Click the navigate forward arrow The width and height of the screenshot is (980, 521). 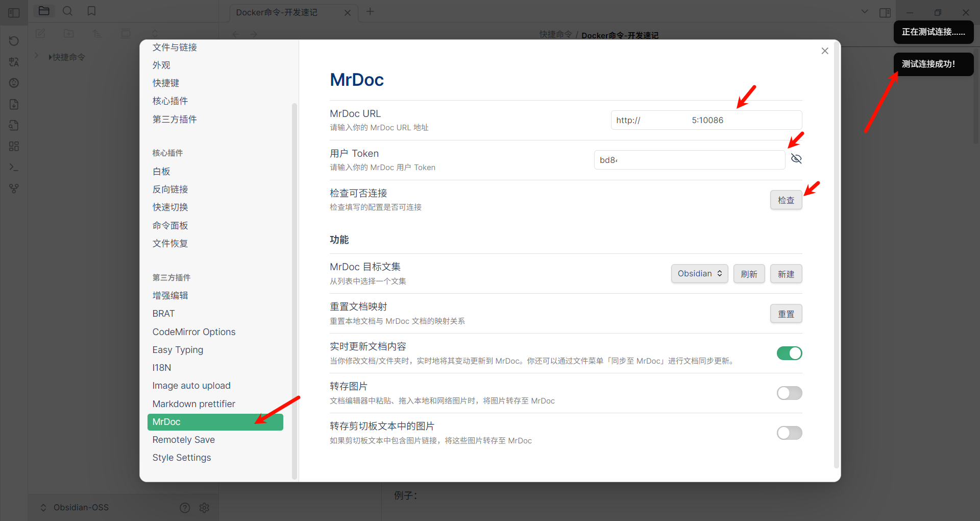click(x=254, y=34)
